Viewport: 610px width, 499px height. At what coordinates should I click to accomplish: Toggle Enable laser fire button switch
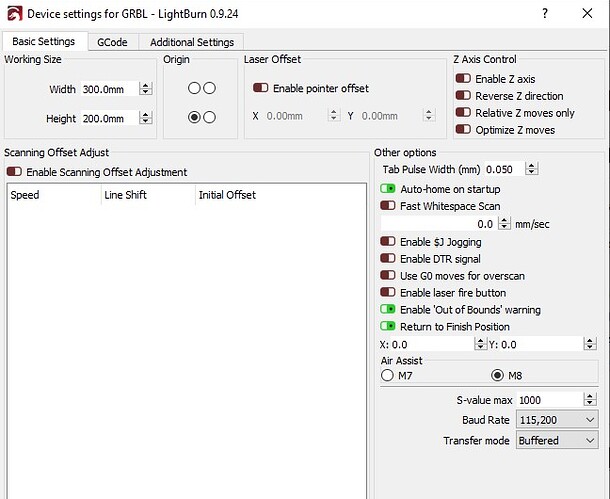point(387,292)
